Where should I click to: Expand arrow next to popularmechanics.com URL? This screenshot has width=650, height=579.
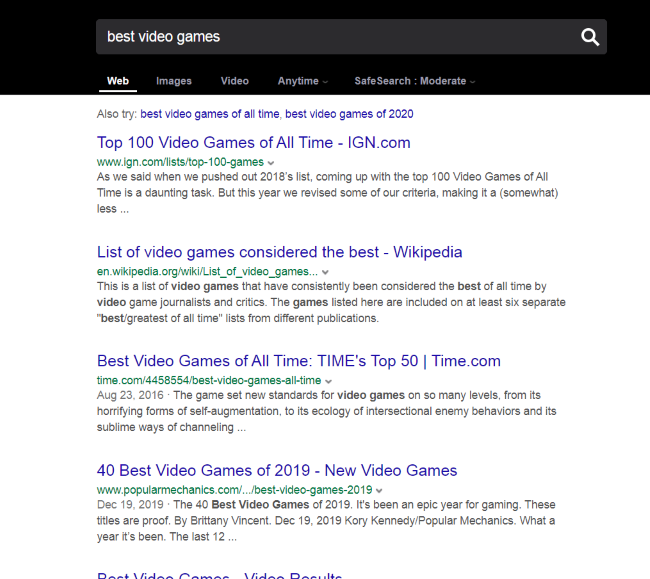pyautogui.click(x=380, y=490)
